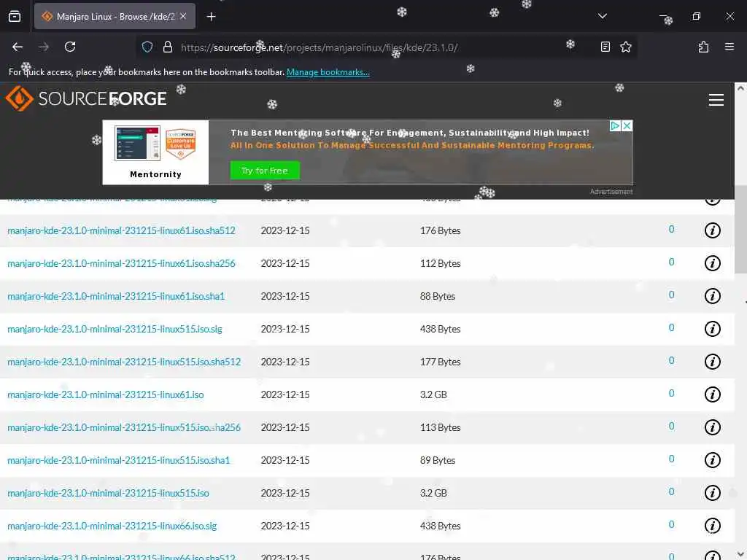Open Manage bookmarks link
The width and height of the screenshot is (747, 560).
point(328,72)
